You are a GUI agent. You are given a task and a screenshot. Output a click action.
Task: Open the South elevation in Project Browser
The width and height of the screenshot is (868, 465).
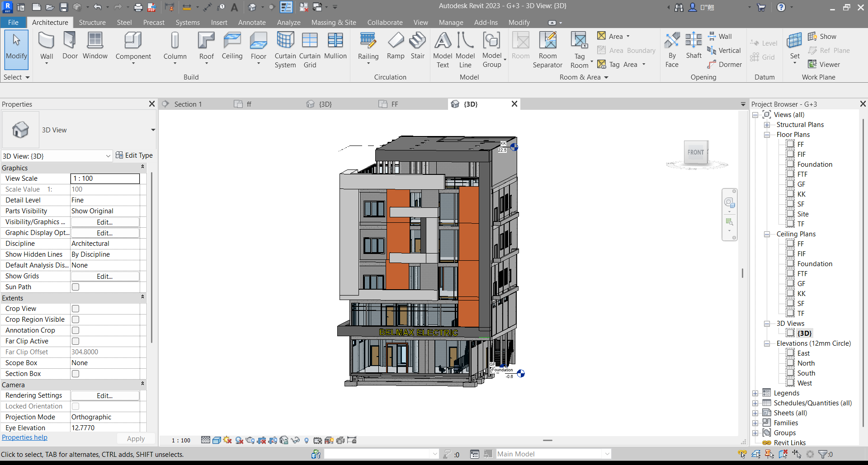(806, 373)
